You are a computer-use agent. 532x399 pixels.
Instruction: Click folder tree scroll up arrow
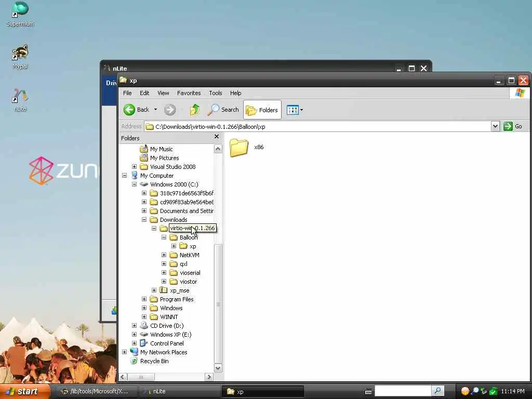tap(218, 149)
